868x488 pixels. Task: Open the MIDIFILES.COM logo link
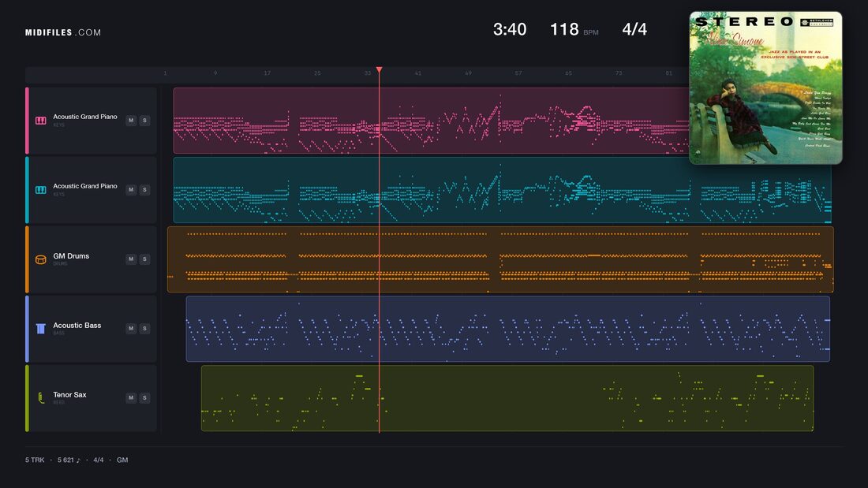point(63,32)
